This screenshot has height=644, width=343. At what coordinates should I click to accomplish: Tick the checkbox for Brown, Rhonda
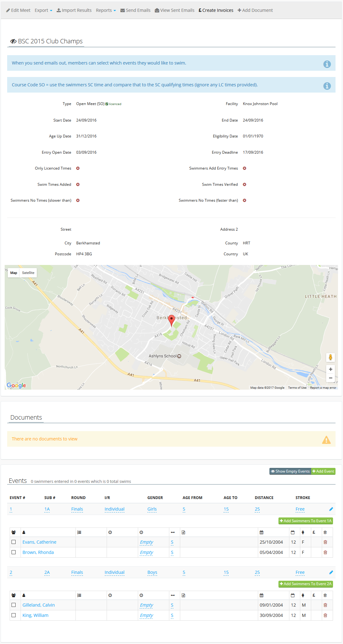point(13,552)
